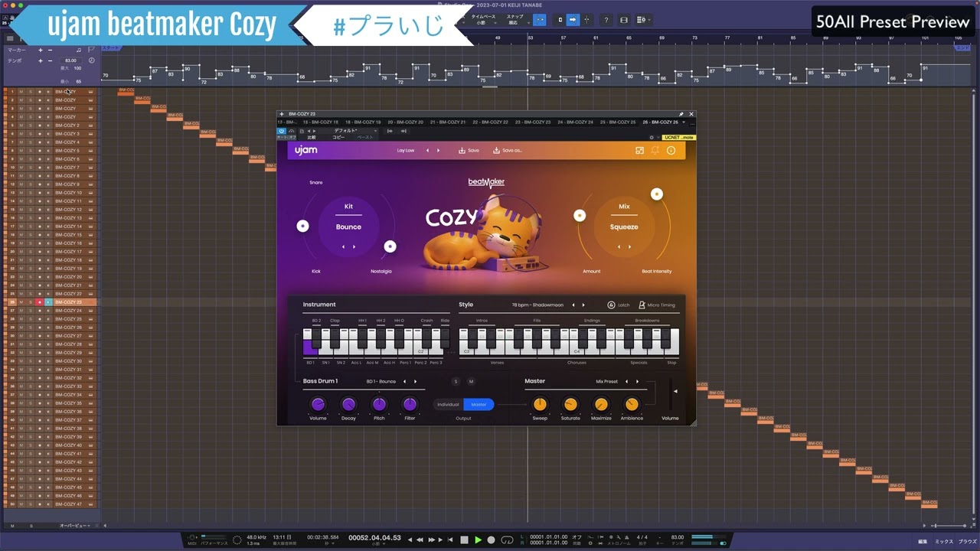Click the Saturate knob
Image resolution: width=980 pixels, height=551 pixels.
coord(570,404)
